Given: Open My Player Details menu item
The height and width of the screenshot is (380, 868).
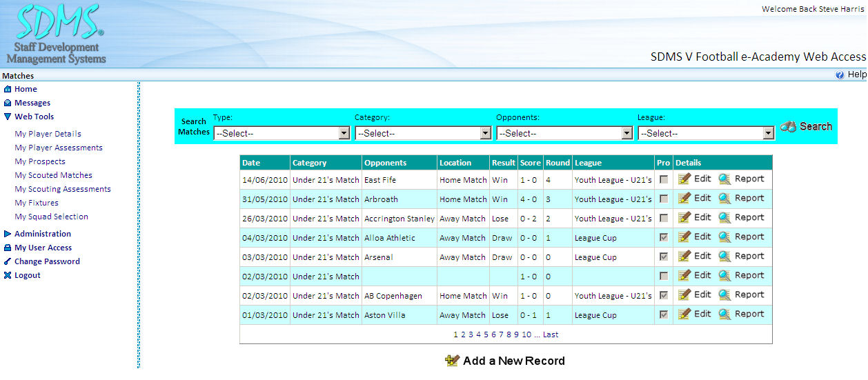Looking at the screenshot, I should click(48, 134).
